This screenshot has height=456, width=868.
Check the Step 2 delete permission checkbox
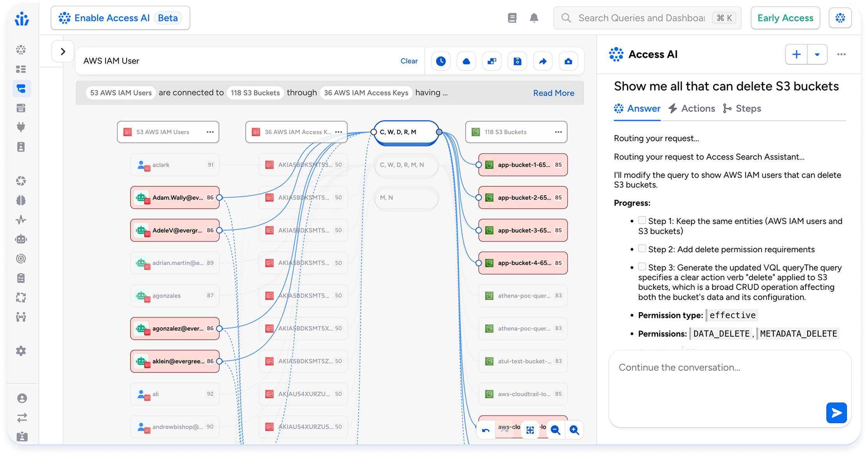[642, 249]
